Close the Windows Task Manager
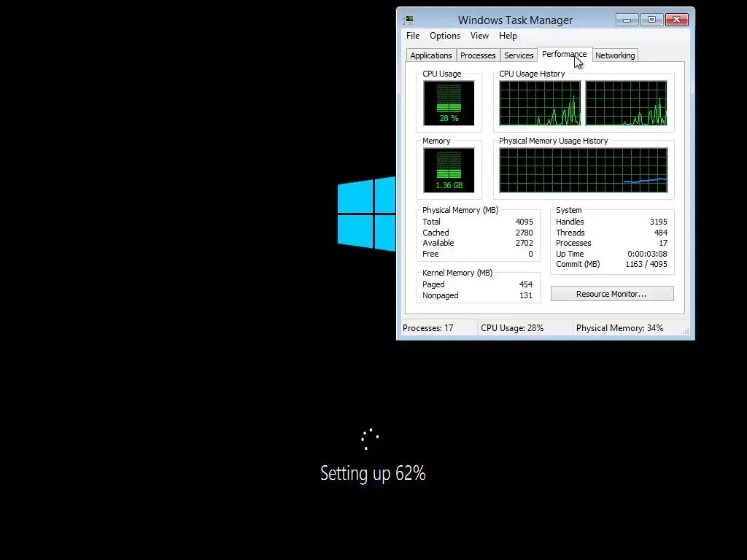This screenshot has height=560, width=747. pyautogui.click(x=676, y=20)
